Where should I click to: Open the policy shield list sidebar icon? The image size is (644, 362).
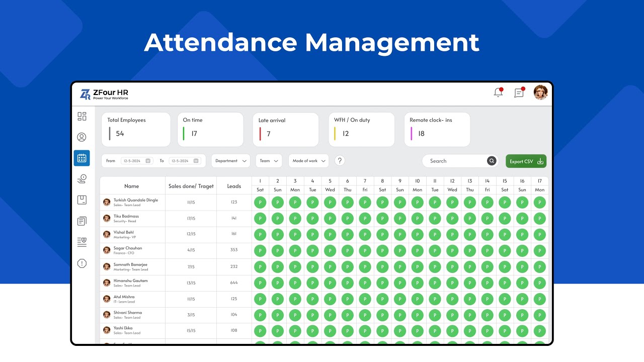coord(82,242)
